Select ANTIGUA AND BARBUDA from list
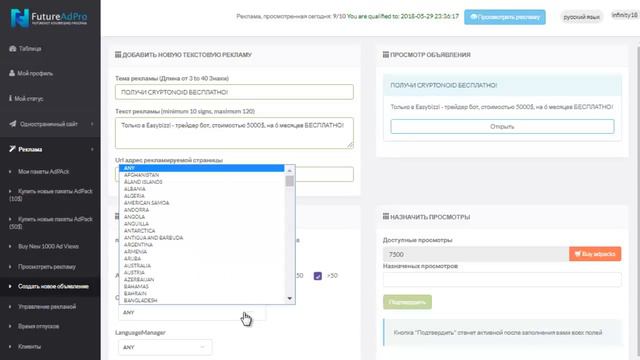The image size is (640, 360). (202, 238)
